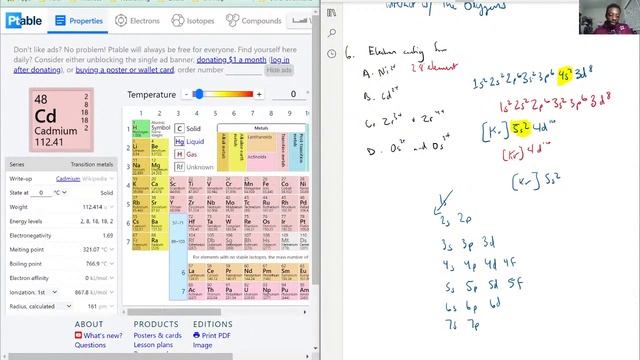Click the Compounds tab molecule icon
The height and width of the screenshot is (360, 640).
(232, 20)
